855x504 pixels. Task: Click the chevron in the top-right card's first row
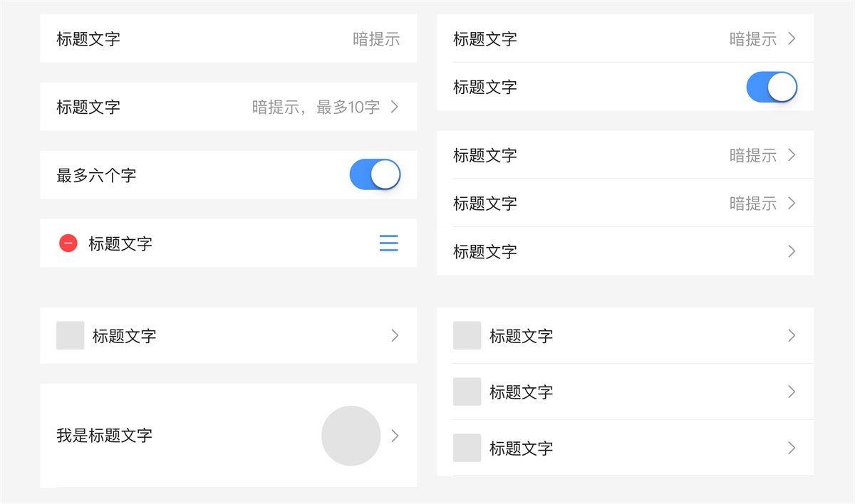[x=792, y=39]
